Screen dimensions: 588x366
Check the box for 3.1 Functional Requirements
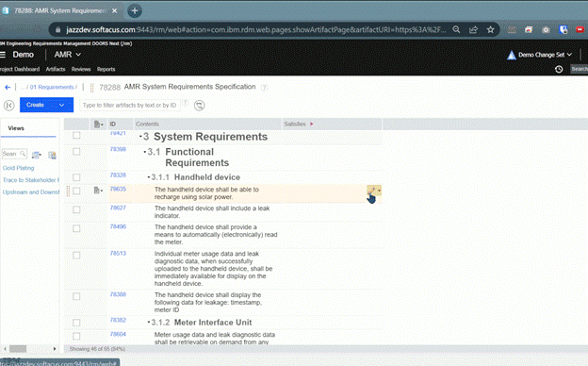[76, 152]
